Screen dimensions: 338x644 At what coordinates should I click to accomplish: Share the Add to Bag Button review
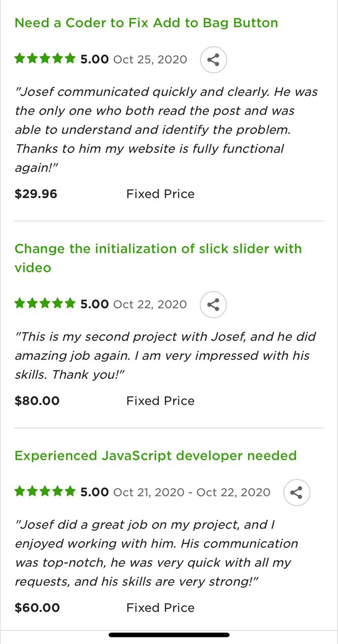(x=213, y=59)
